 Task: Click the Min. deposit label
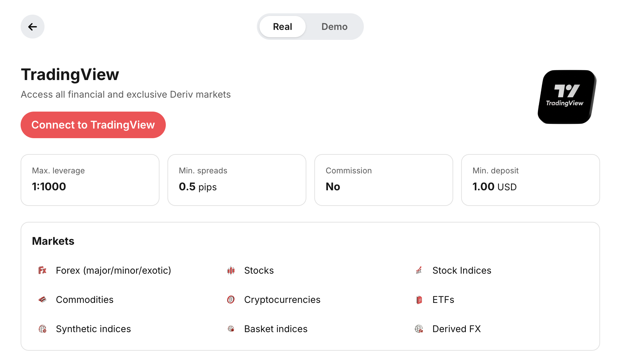(495, 171)
